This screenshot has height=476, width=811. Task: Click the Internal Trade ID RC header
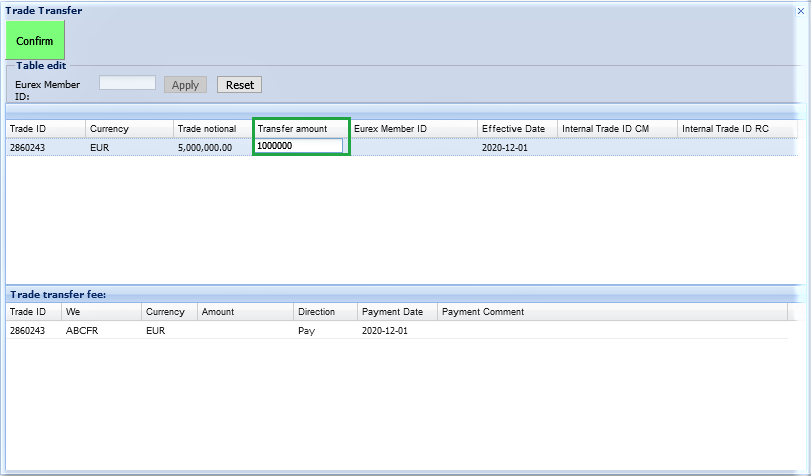[x=725, y=129]
